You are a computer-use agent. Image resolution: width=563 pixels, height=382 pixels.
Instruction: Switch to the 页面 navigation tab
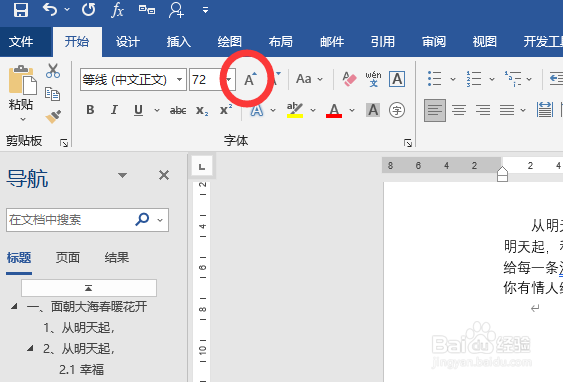(68, 257)
